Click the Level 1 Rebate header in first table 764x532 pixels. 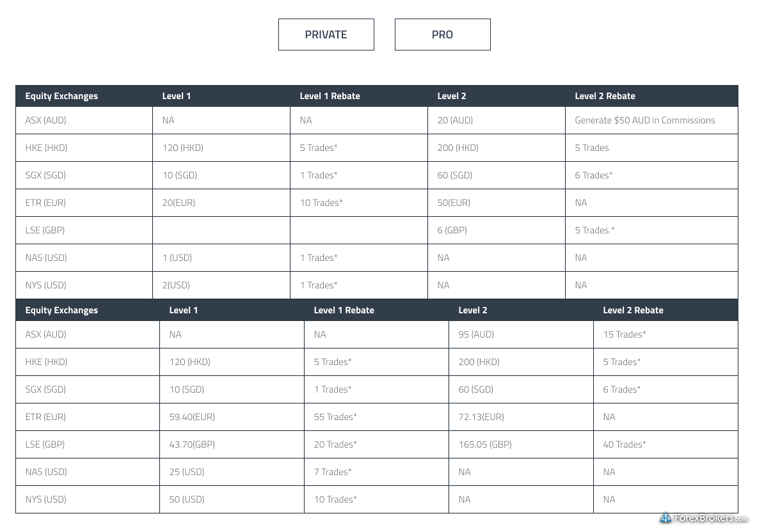coord(330,96)
